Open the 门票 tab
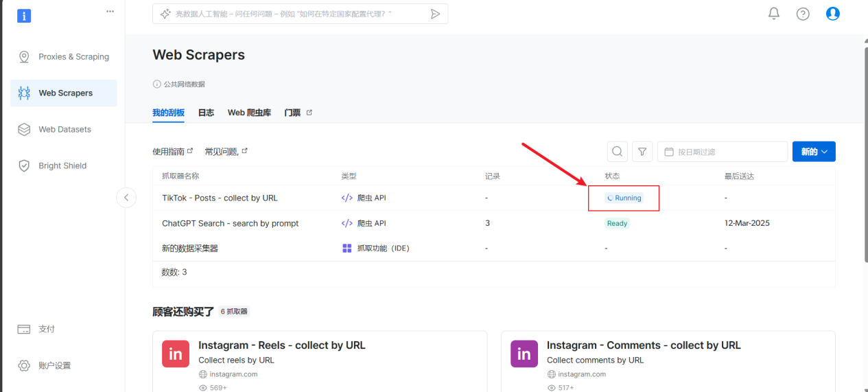868x392 pixels. click(x=292, y=113)
